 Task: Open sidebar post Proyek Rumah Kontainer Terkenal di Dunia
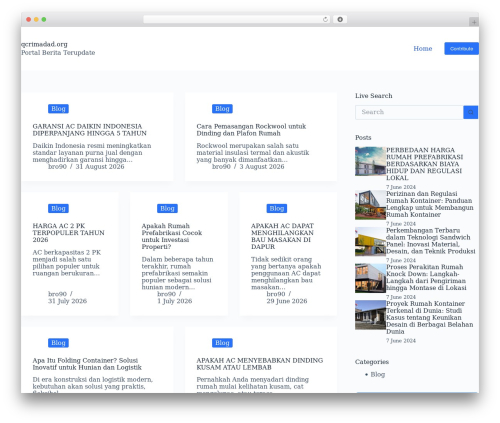click(x=430, y=317)
